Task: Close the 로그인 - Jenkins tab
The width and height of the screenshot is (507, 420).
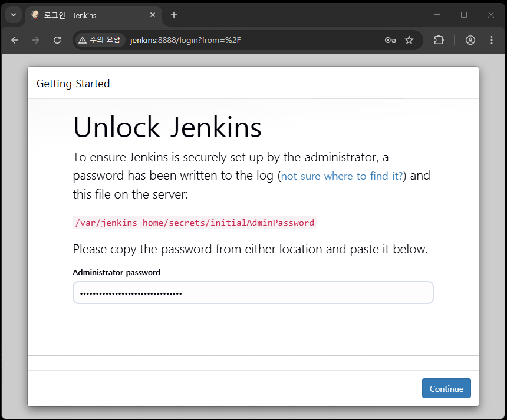Action: (x=153, y=15)
